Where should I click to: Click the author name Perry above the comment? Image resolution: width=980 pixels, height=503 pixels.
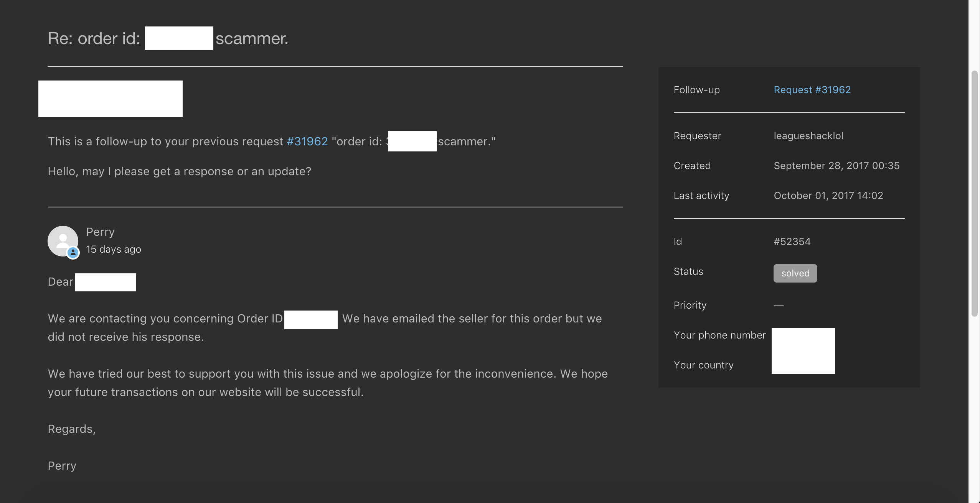pyautogui.click(x=100, y=232)
